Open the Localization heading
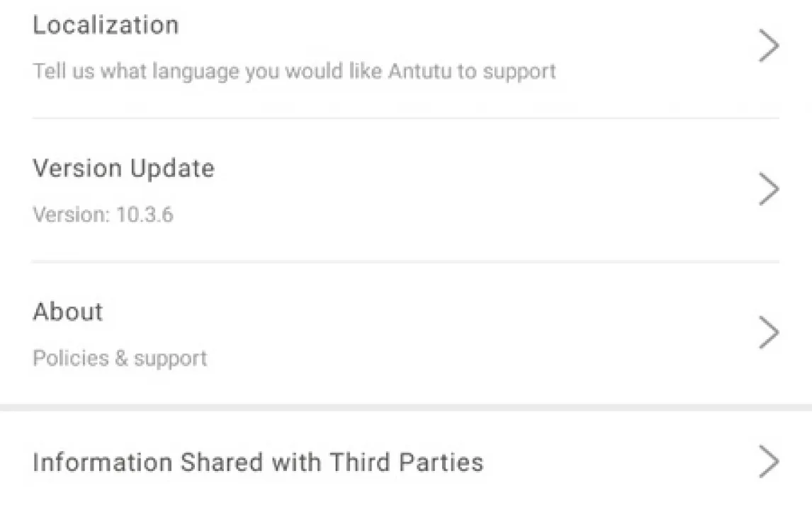The image size is (812, 507). click(106, 25)
